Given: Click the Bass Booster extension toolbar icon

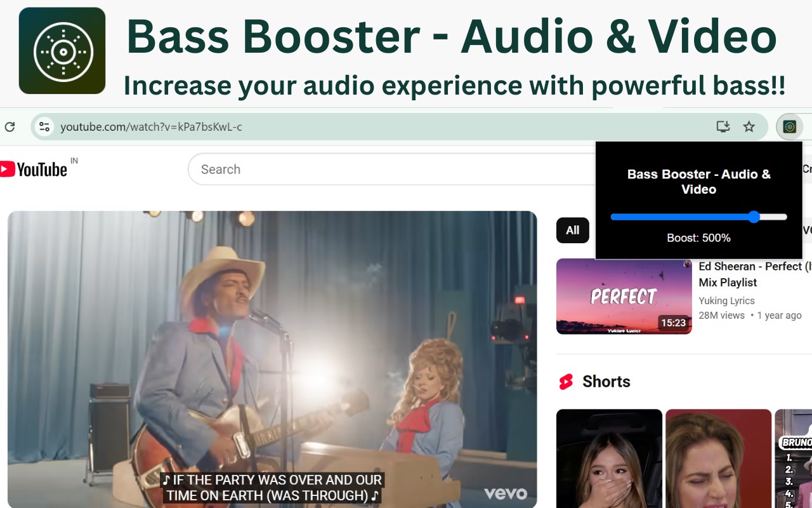Looking at the screenshot, I should 790,127.
